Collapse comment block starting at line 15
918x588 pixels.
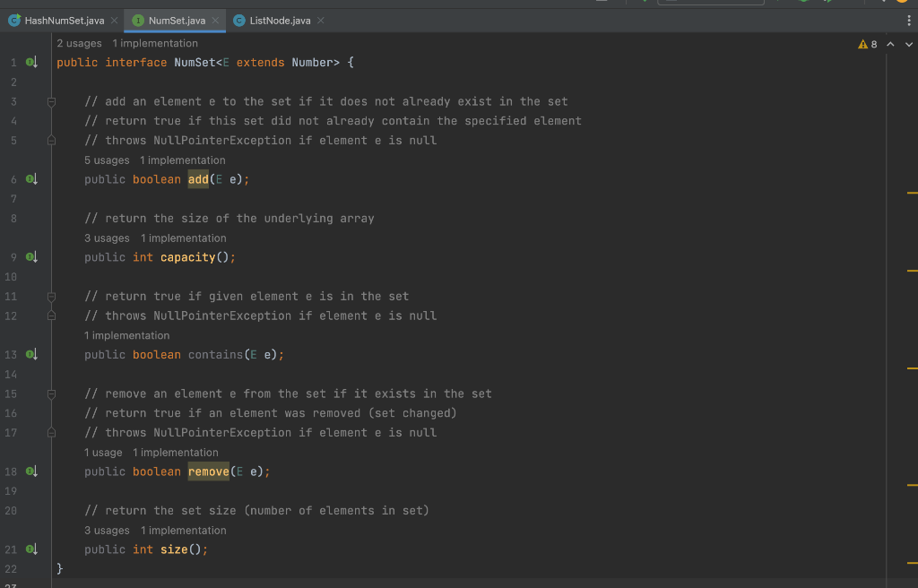51,394
